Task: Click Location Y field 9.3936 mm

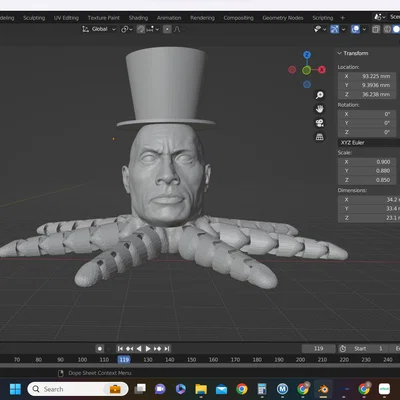Action: click(367, 85)
